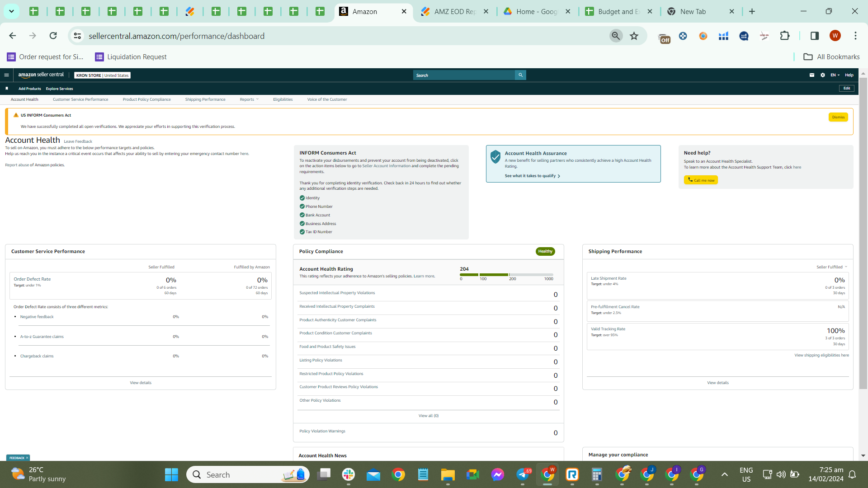Open the Product Policy Compliance tab
The image size is (868, 488).
click(x=147, y=99)
